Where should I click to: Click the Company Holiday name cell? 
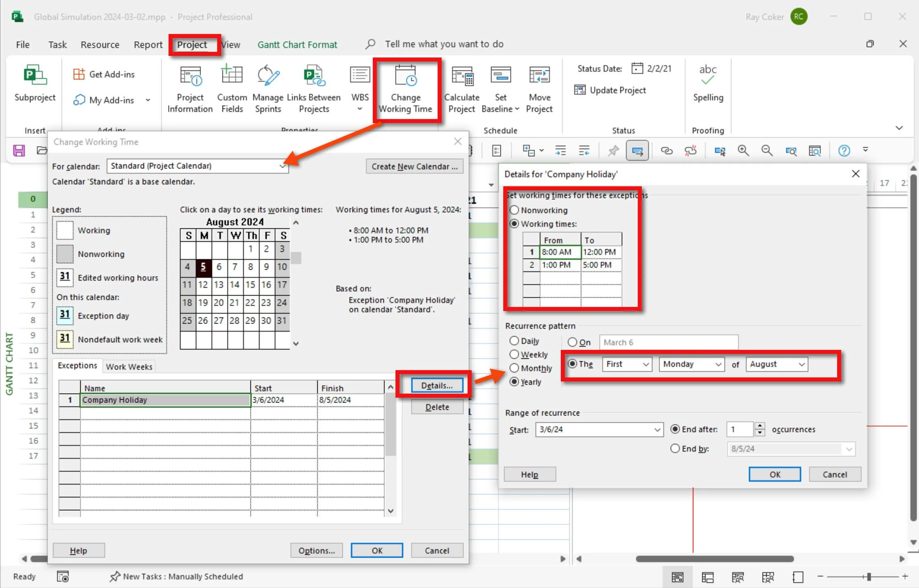coord(165,400)
